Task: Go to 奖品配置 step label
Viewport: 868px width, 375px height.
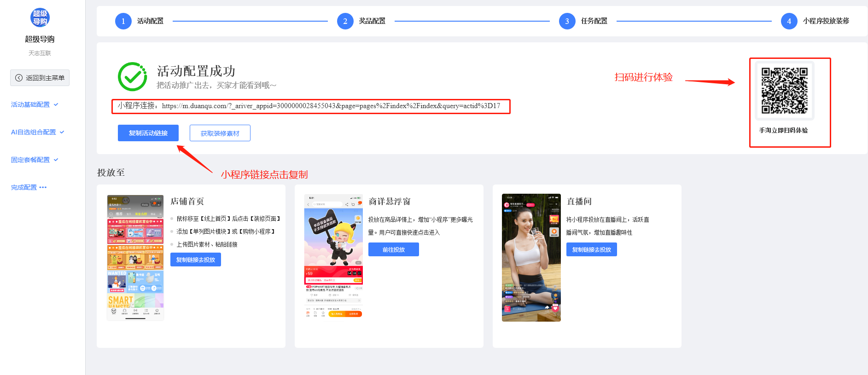Action: (x=372, y=21)
